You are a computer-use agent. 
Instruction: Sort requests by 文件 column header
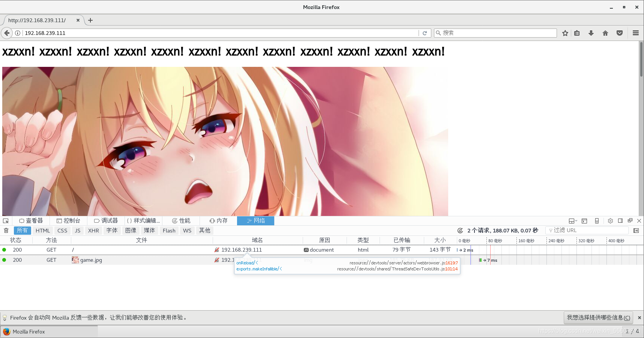click(141, 240)
